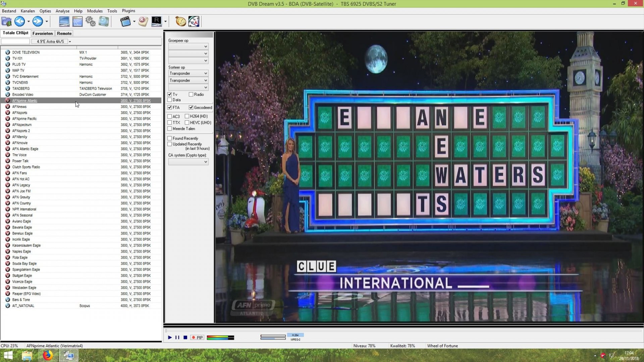Toggle the Radio checkbox
The image size is (644, 362).
pos(191,95)
